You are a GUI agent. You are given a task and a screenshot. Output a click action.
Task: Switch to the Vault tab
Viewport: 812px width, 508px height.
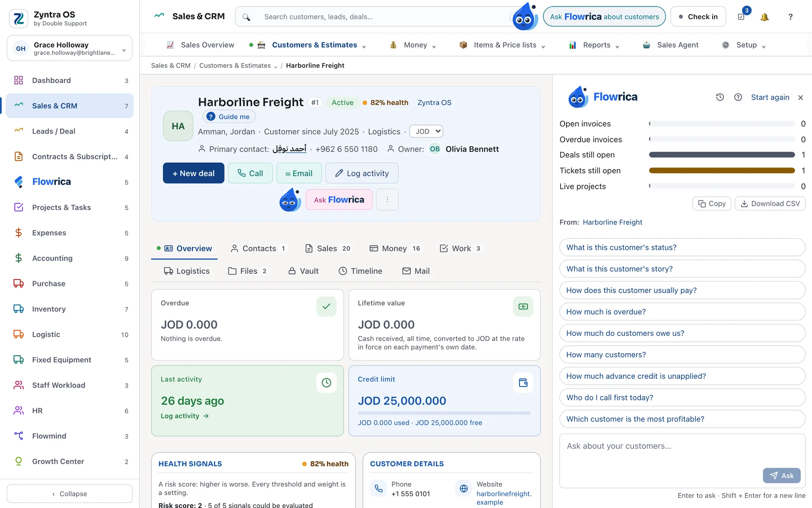coord(303,271)
